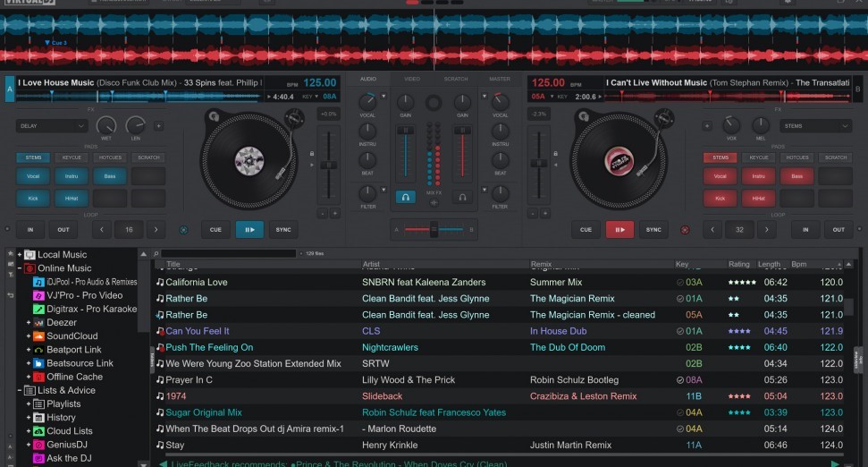Click the Cloud Lists icon

38,431
